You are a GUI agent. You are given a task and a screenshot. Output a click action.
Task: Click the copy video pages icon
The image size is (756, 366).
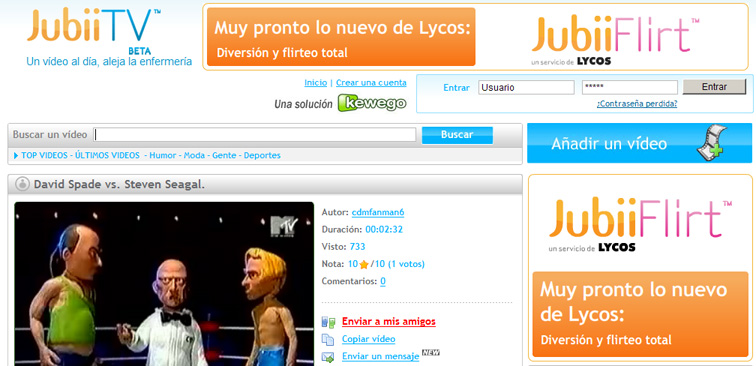pyautogui.click(x=328, y=339)
